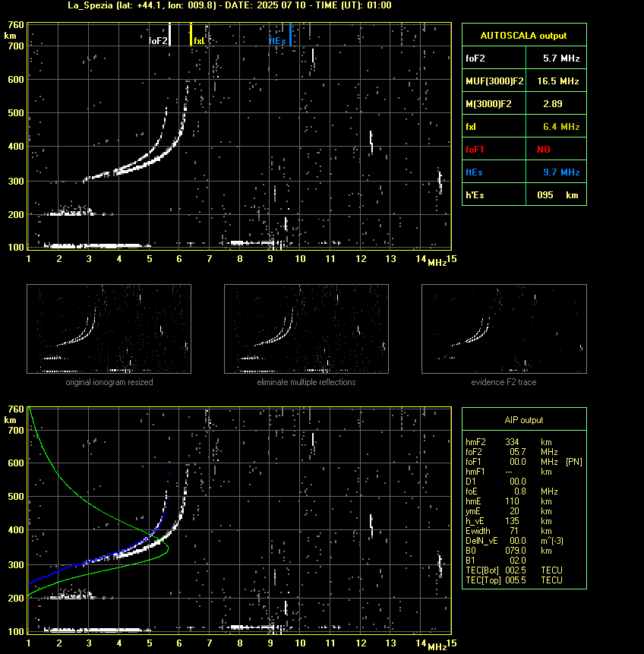The image size is (644, 654).
Task: Click the 'evidence F2 trace' caption
Action: (504, 382)
